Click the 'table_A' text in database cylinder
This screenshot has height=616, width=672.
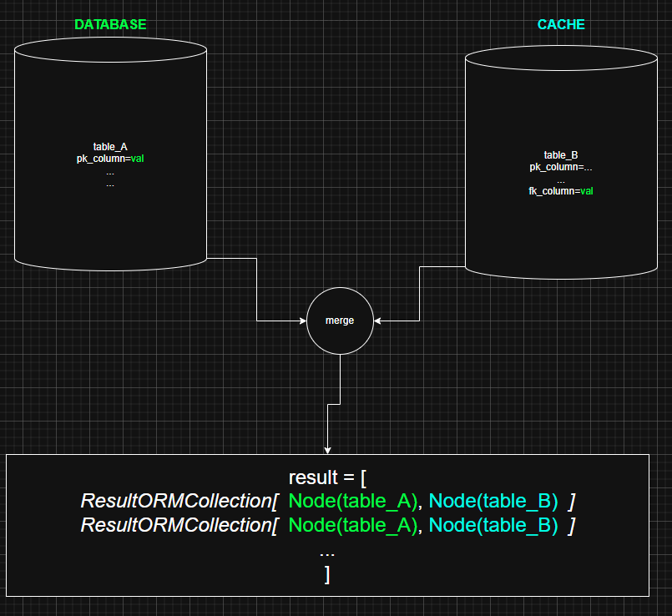(x=110, y=147)
